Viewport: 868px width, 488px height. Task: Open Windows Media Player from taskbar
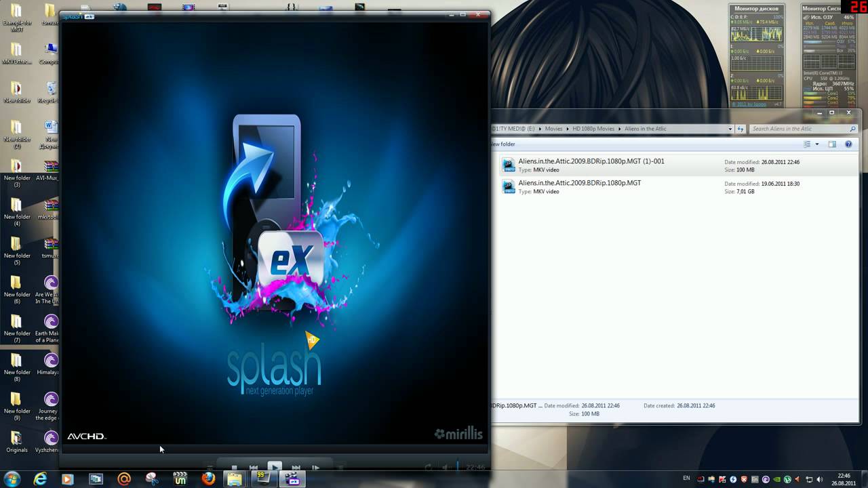[x=67, y=479]
